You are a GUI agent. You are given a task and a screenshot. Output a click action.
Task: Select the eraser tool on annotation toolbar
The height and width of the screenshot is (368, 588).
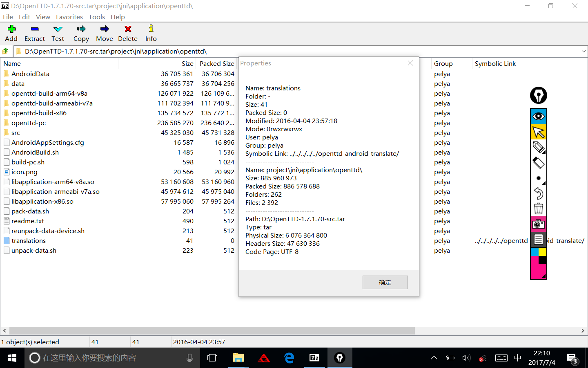(x=539, y=163)
